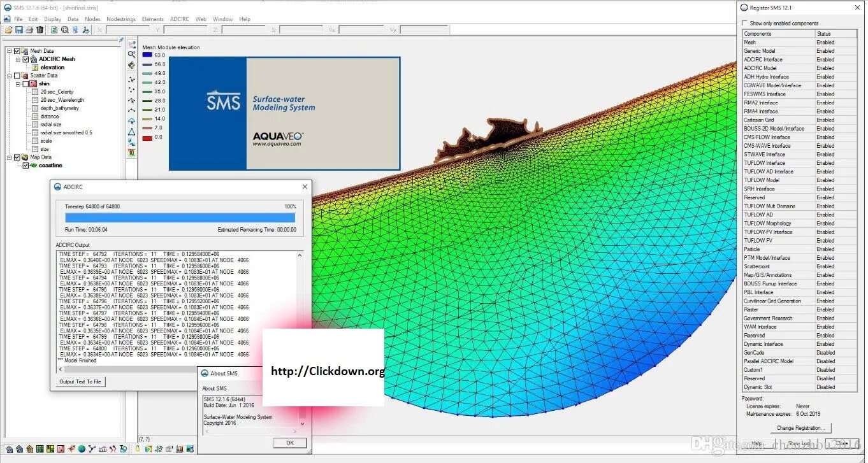868x463 pixels.
Task: Close the ADCIRC dialog window
Action: point(305,187)
